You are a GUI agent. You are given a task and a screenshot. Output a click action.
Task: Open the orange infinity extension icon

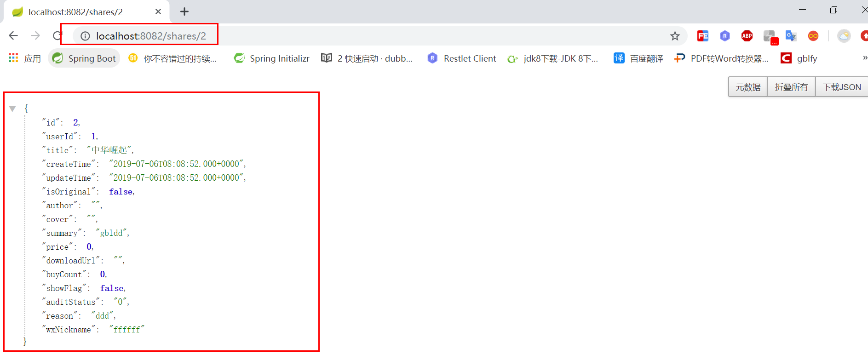[813, 36]
